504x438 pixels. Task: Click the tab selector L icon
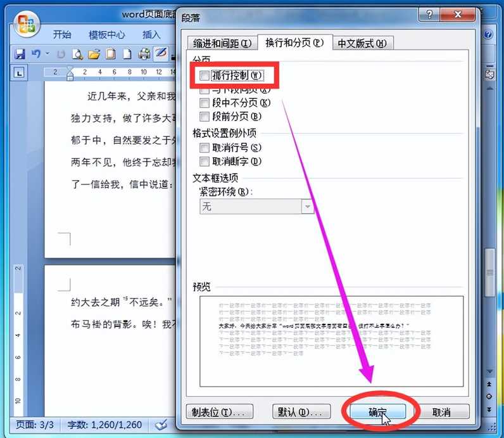pyautogui.click(x=20, y=73)
